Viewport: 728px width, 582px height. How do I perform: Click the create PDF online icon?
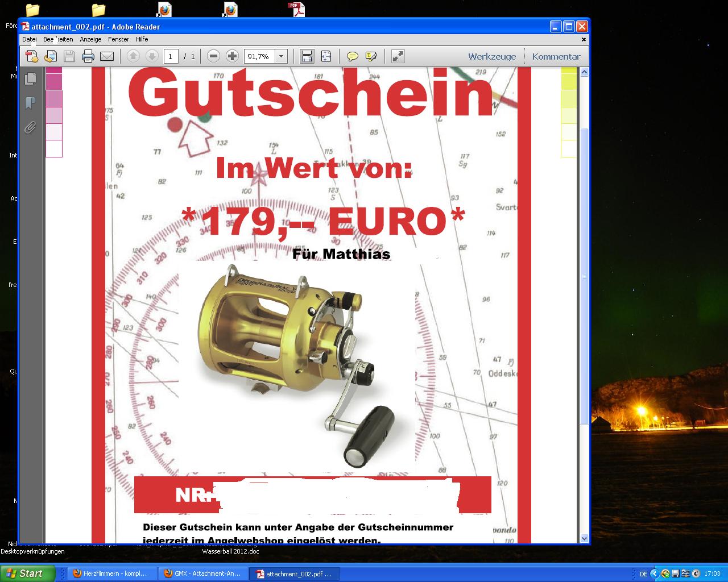coord(32,56)
